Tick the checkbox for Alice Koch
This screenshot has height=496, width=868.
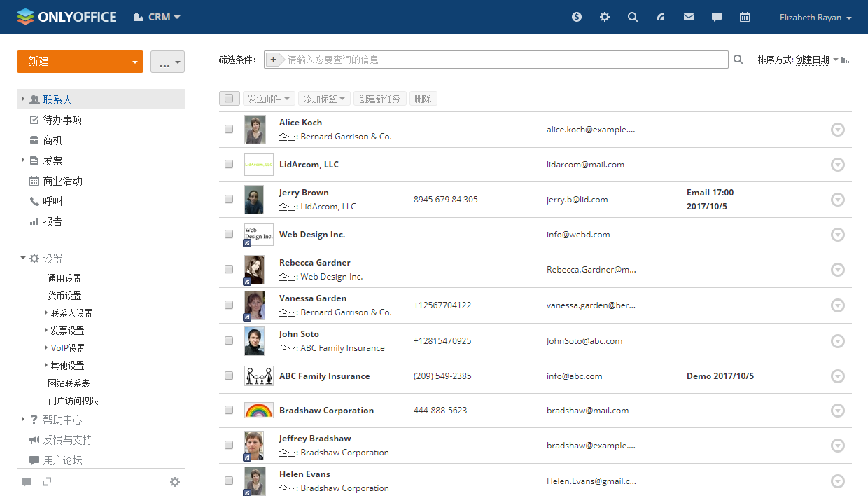229,129
